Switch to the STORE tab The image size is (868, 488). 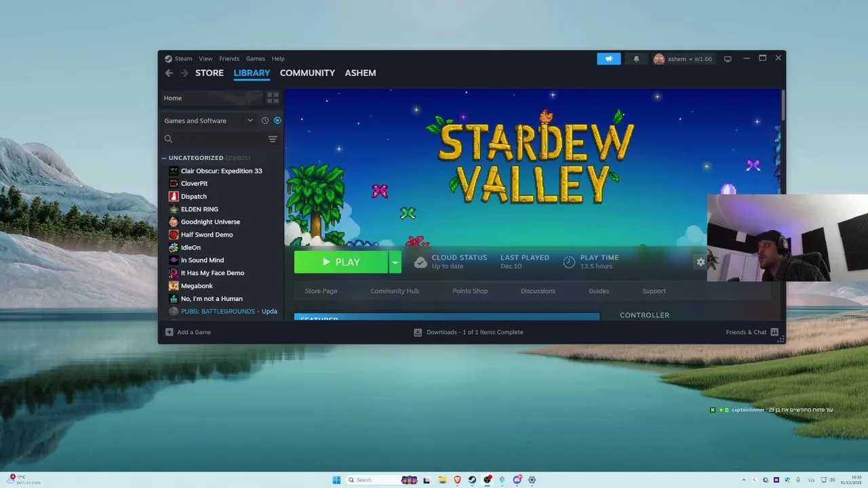(210, 73)
